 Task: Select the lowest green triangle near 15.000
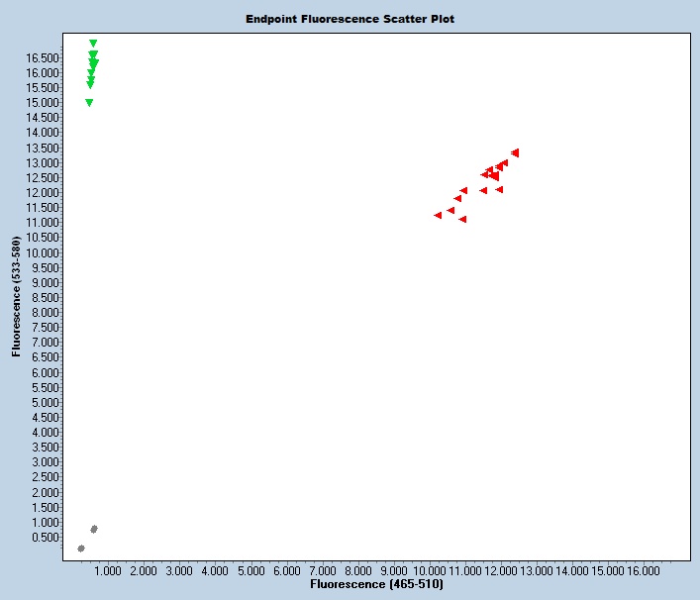[89, 102]
